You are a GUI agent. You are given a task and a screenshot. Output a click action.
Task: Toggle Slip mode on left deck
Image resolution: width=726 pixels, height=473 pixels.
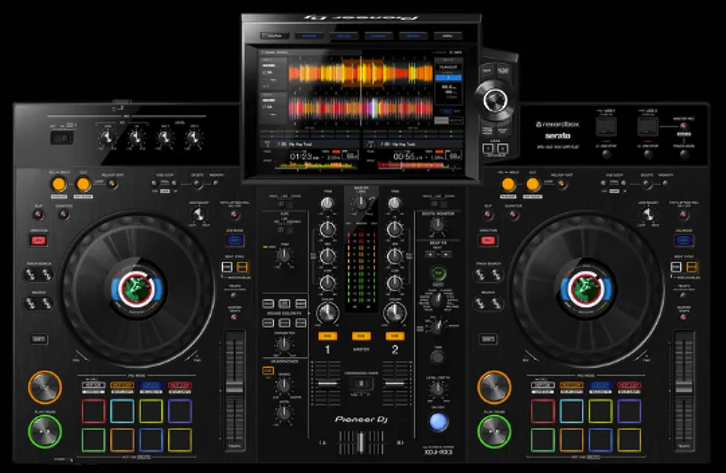pyautogui.click(x=38, y=215)
